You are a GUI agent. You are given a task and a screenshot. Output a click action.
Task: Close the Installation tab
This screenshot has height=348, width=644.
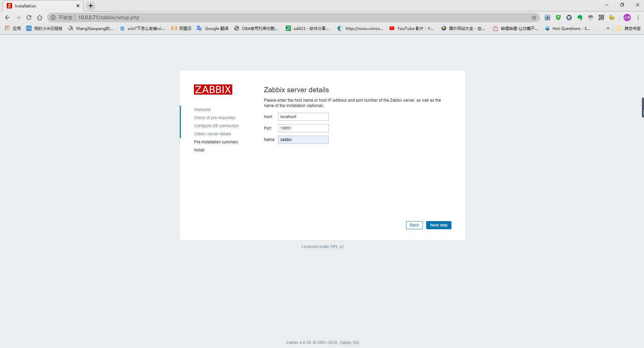[78, 6]
